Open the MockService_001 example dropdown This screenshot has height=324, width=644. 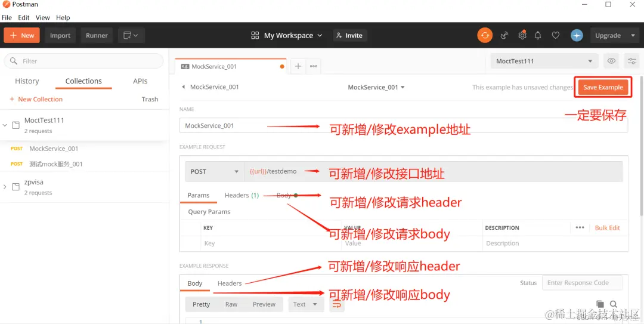(x=376, y=87)
